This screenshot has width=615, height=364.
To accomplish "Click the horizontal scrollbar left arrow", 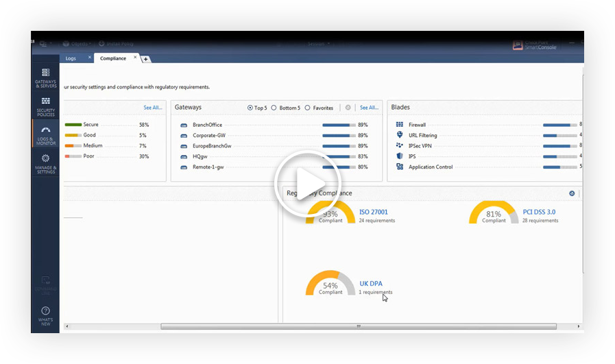I will [67, 326].
